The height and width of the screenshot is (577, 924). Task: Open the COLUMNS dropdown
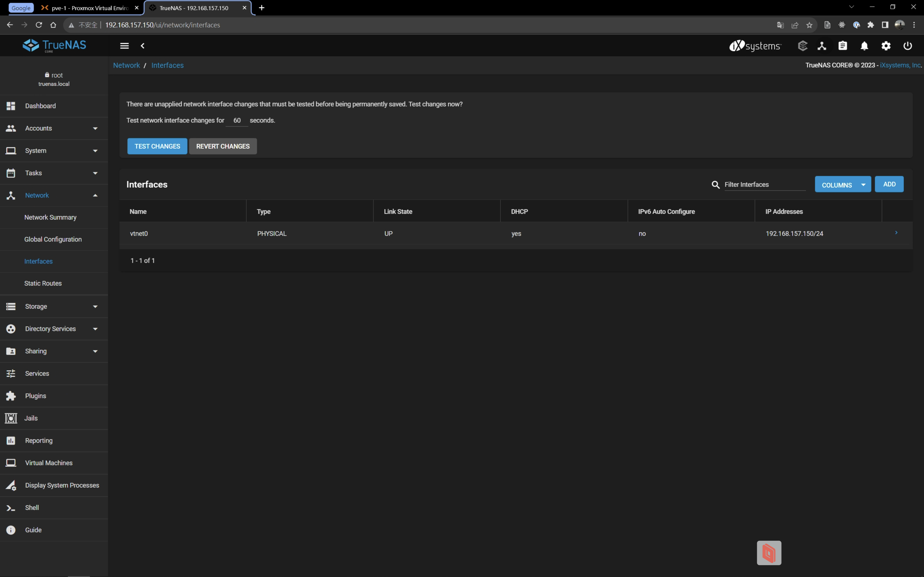[843, 185]
